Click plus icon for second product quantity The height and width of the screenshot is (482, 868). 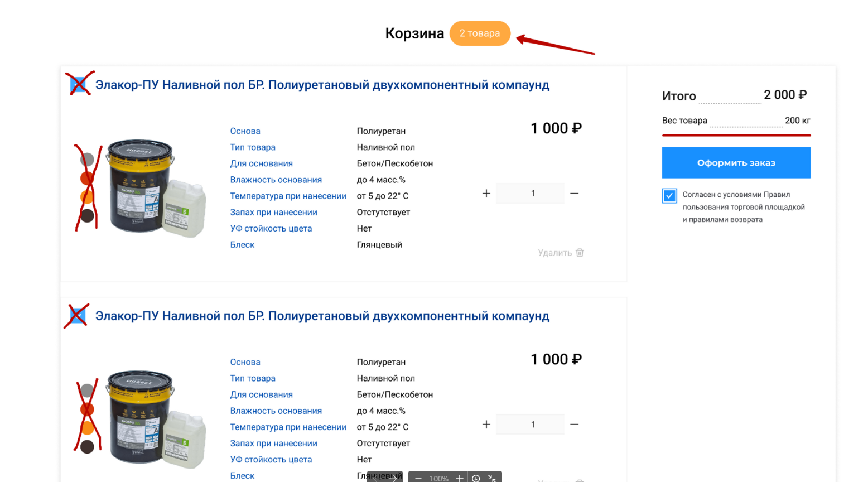[486, 425]
